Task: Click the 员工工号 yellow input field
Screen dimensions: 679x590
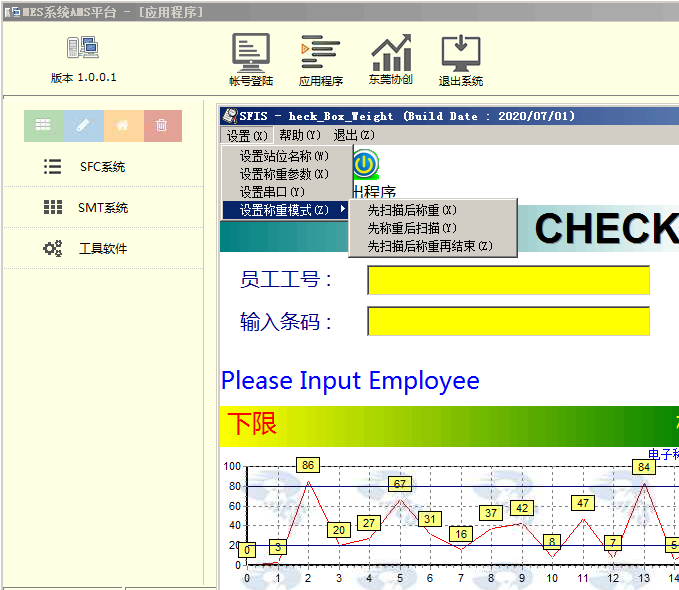Action: [508, 280]
